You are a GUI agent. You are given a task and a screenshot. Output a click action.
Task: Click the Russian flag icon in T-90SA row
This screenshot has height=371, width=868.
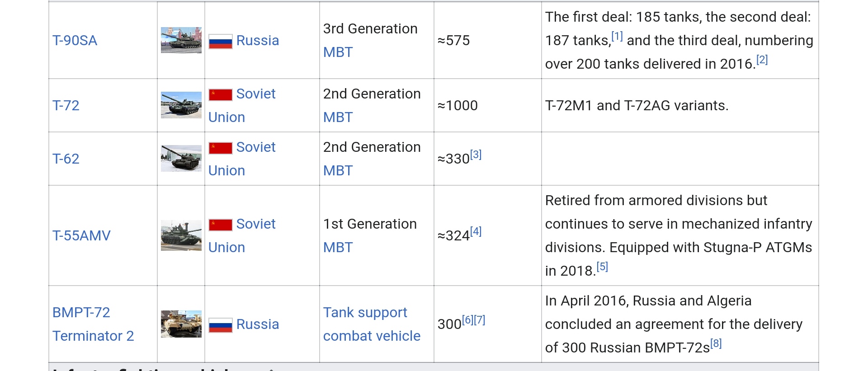[x=220, y=42]
